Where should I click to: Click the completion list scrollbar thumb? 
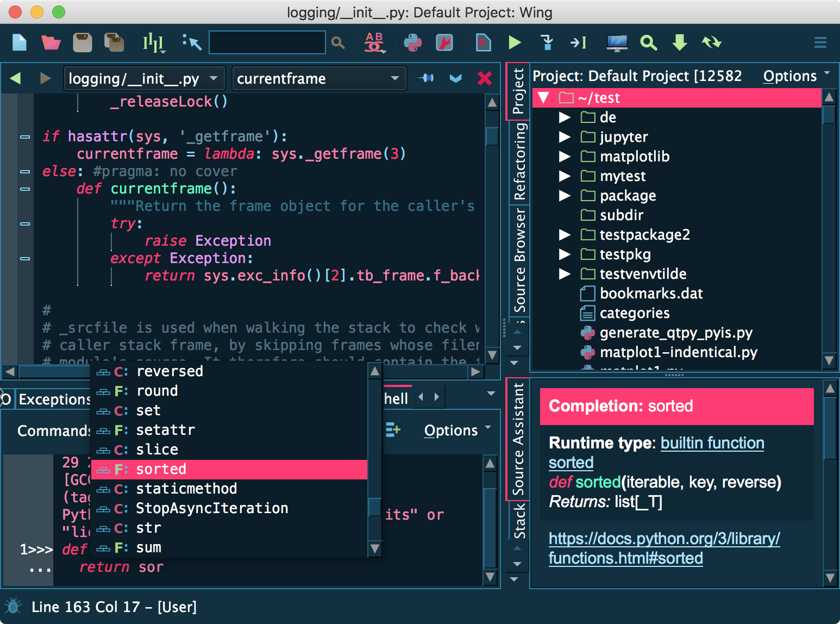(x=375, y=507)
